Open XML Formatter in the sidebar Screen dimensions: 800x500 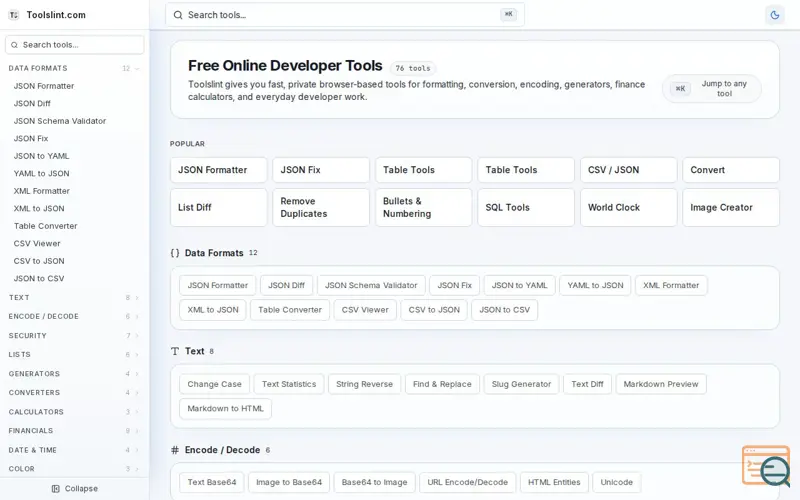pyautogui.click(x=41, y=191)
